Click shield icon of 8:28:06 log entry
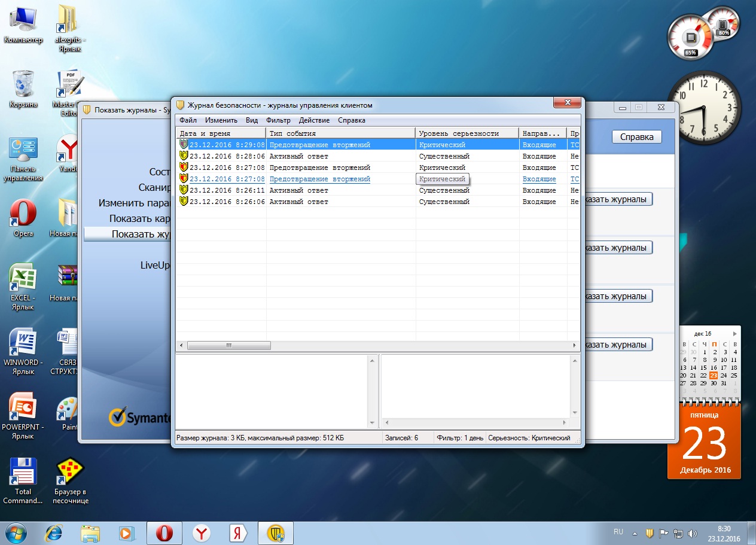 [183, 156]
